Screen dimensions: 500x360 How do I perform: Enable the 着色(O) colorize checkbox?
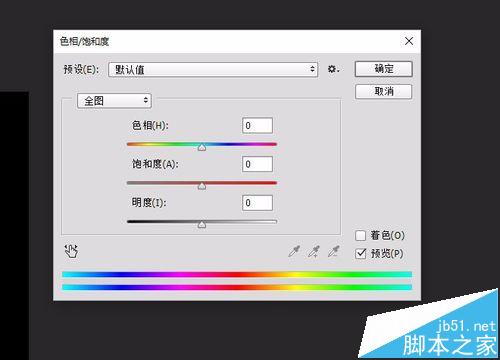[361, 236]
